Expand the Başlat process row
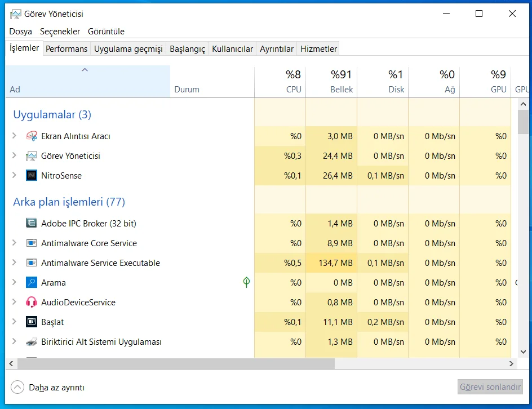This screenshot has width=532, height=409. tap(14, 322)
